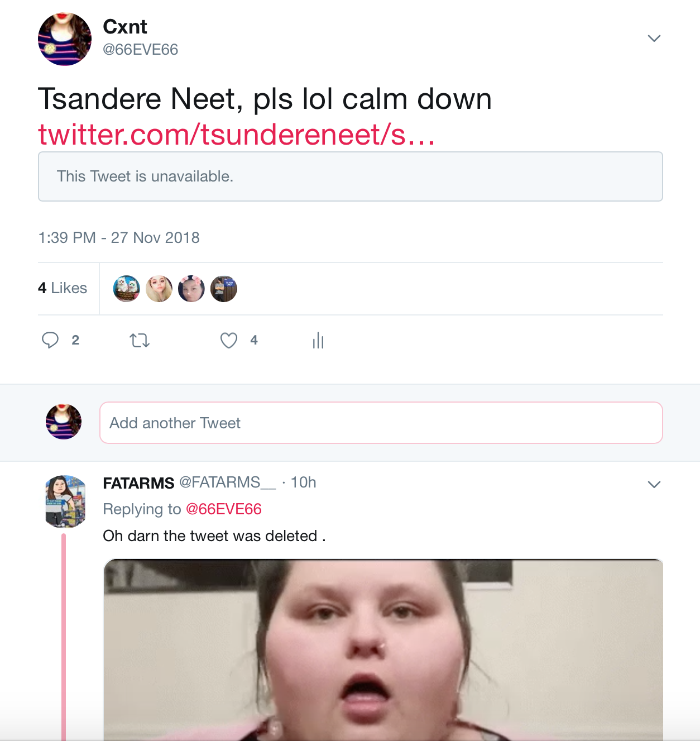This screenshot has width=700, height=741.
Task: Open the GIF image in FATARMS reply
Action: [383, 649]
